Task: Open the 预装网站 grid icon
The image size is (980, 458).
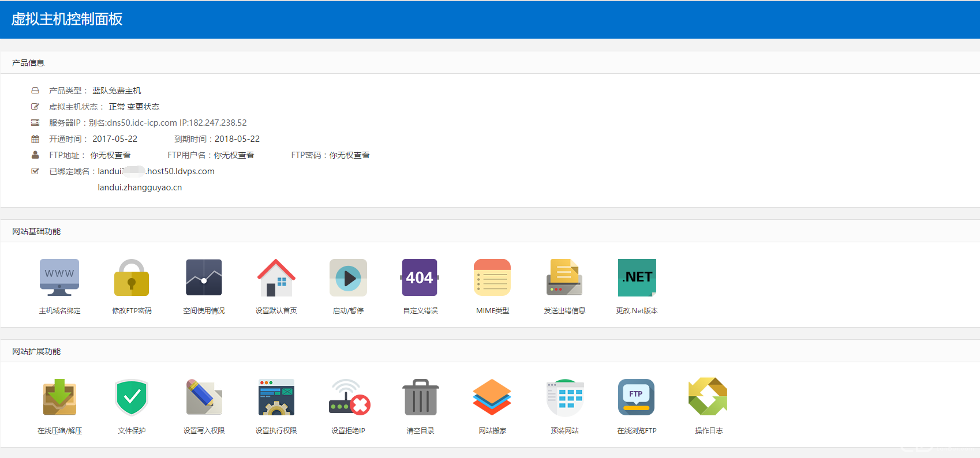Action: point(565,397)
